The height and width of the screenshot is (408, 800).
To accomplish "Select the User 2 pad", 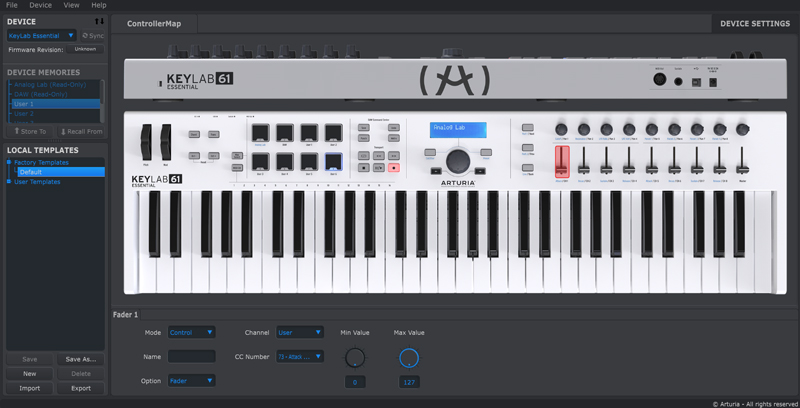I will tap(334, 133).
